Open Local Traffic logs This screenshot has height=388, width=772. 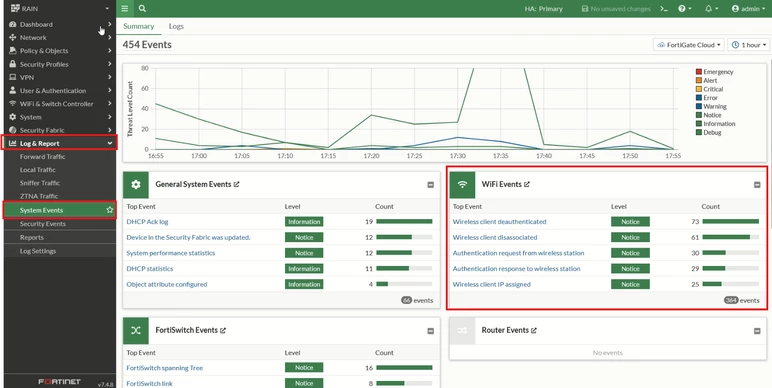point(37,170)
